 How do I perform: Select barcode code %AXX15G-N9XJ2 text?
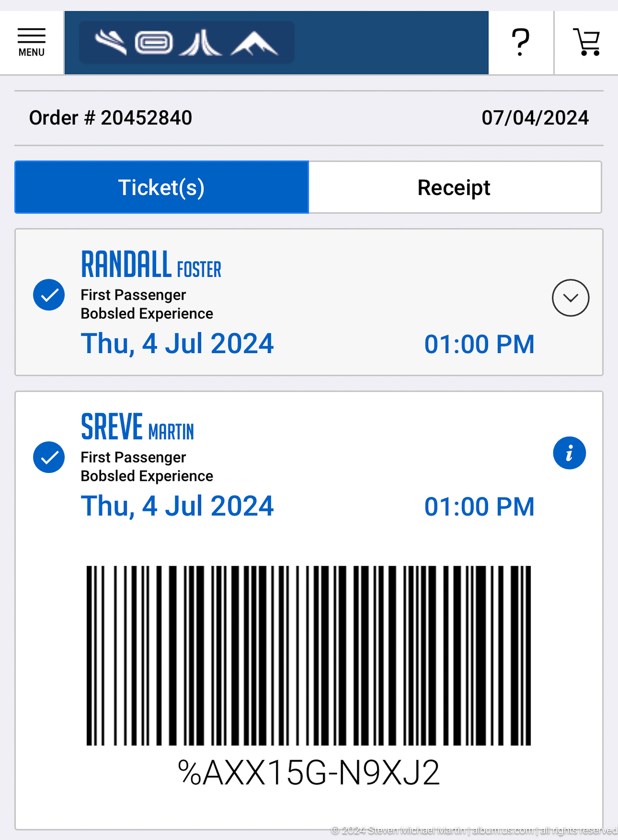tap(308, 773)
